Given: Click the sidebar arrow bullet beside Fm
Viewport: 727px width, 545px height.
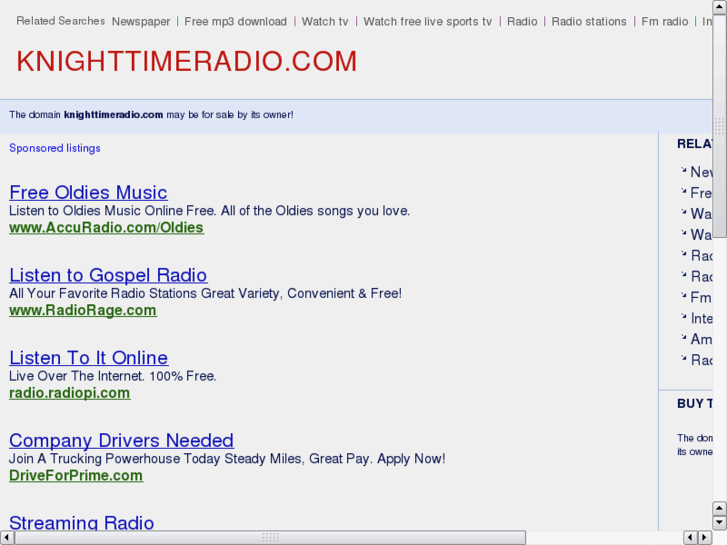Looking at the screenshot, I should [x=683, y=295].
